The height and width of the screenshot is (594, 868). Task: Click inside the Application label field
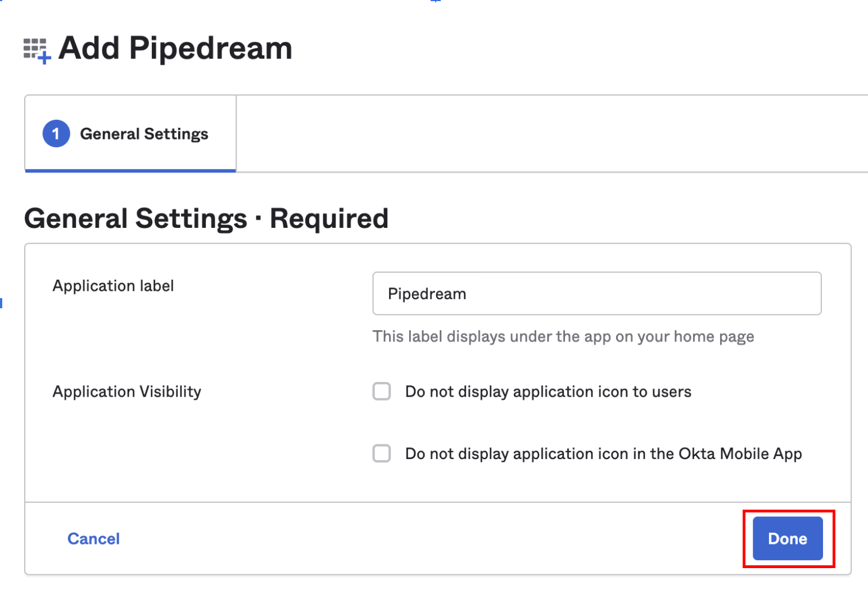click(596, 293)
